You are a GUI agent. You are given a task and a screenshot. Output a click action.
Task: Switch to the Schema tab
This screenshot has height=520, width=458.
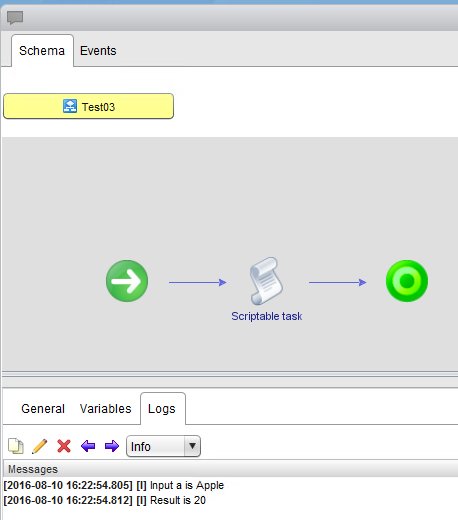coord(42,51)
